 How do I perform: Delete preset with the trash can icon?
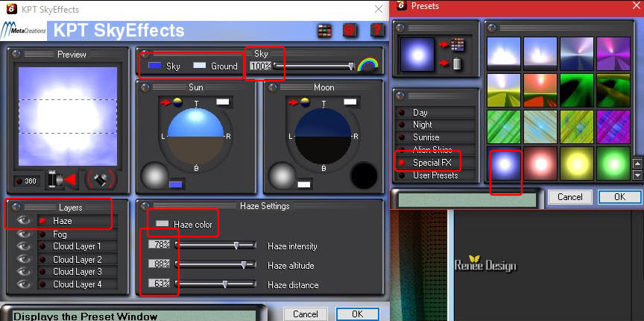pos(458,63)
